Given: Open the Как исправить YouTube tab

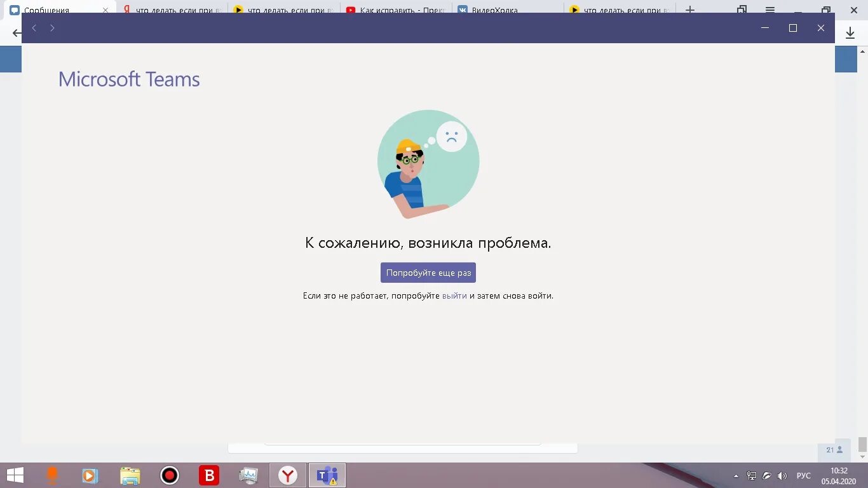Looking at the screenshot, I should (x=394, y=10).
